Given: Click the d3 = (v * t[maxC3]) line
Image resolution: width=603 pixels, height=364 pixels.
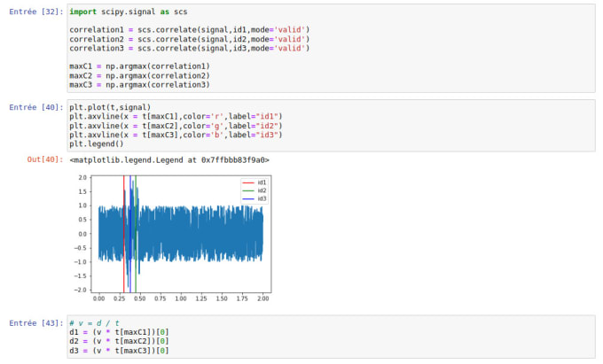Looking at the screenshot, I should 119,351.
